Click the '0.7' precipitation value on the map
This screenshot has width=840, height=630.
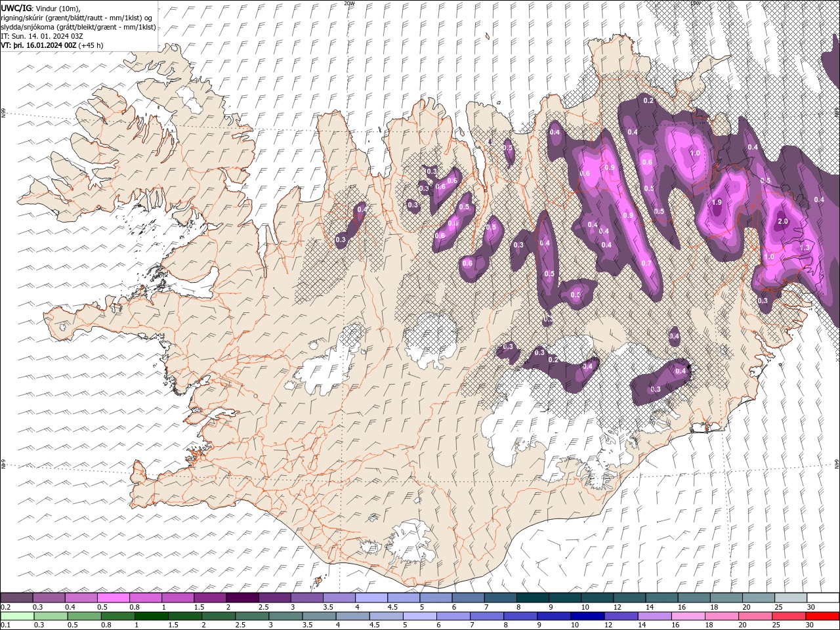point(646,264)
